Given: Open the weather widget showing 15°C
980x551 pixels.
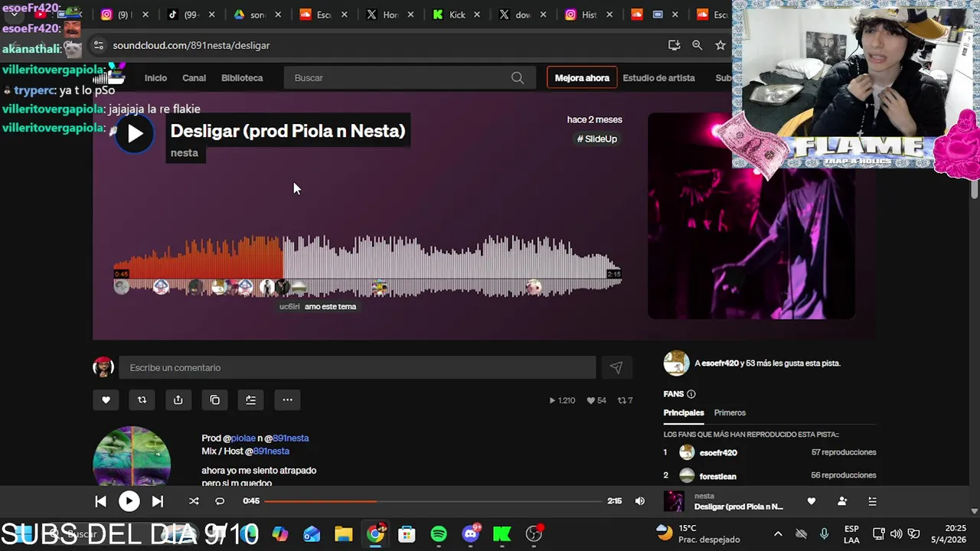Looking at the screenshot, I should point(698,533).
